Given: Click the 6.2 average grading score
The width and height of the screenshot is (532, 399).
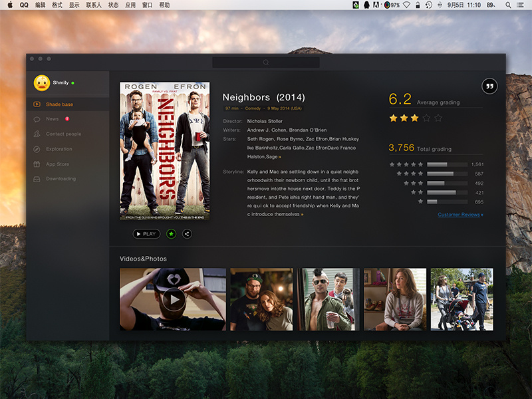Looking at the screenshot, I should [400, 99].
